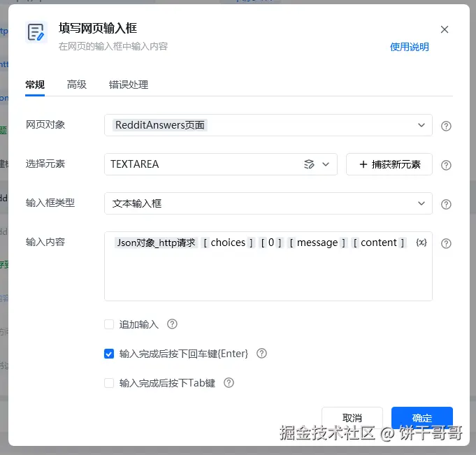The image size is (476, 455).
Task: Enable 输入完成后按下Tab键 checkbox
Action: point(109,383)
